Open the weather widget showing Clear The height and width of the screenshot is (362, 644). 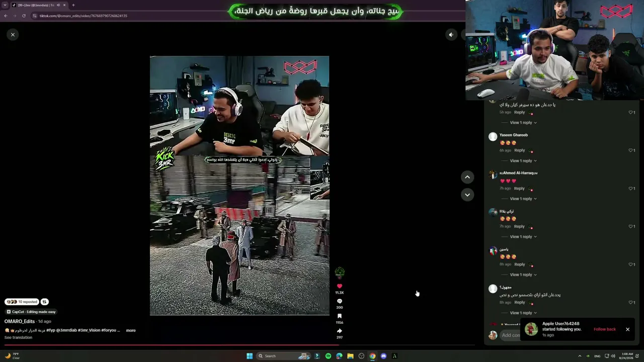(x=13, y=356)
